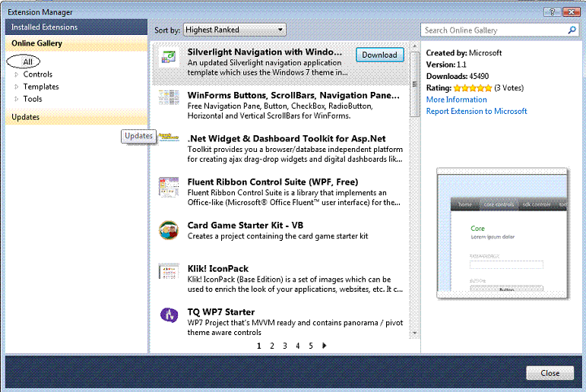This screenshot has width=586, height=392.
Task: Open the Installed Extensions tab
Action: tap(76, 27)
